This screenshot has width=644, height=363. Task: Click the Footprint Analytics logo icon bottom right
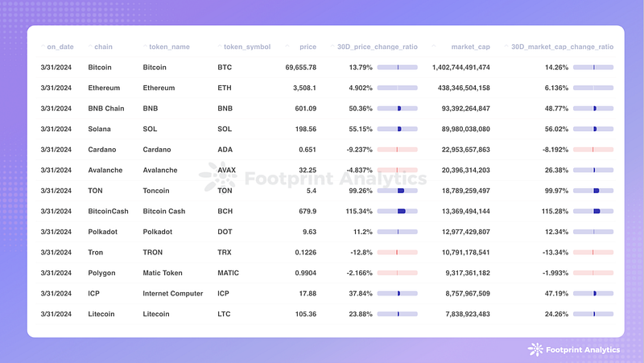point(535,349)
